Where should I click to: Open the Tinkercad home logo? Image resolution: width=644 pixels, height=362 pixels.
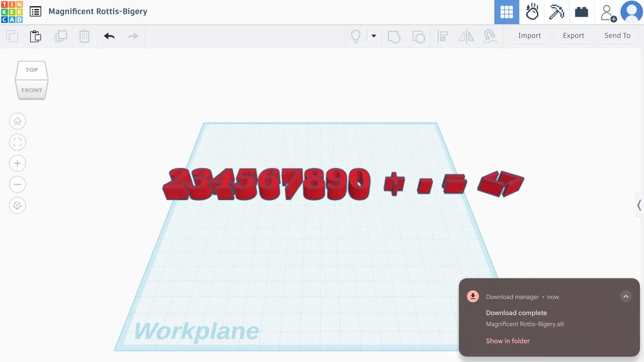(x=12, y=12)
